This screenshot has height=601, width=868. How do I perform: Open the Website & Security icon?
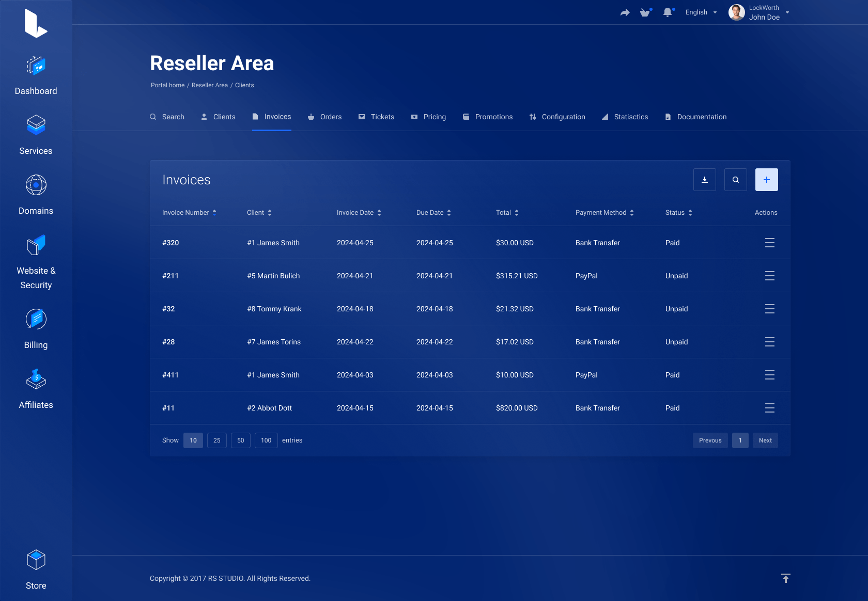pos(36,245)
